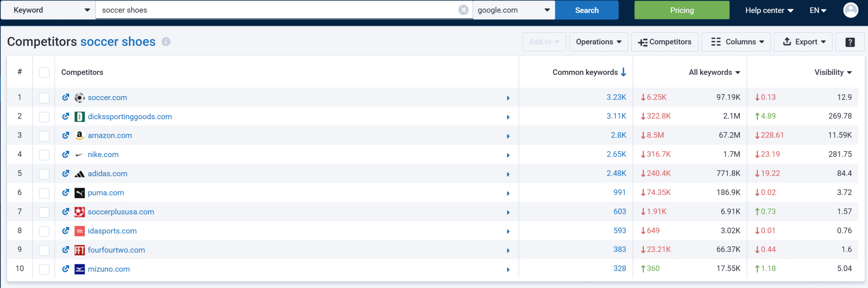
Task: Check the box for amazon.com row
Action: [44, 136]
